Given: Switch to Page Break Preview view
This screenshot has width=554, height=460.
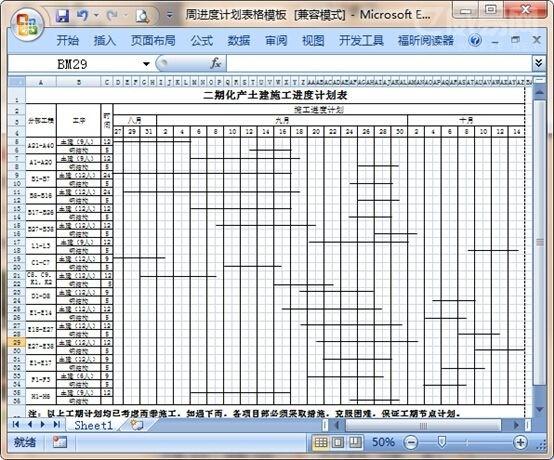Looking at the screenshot, I should [355, 442].
